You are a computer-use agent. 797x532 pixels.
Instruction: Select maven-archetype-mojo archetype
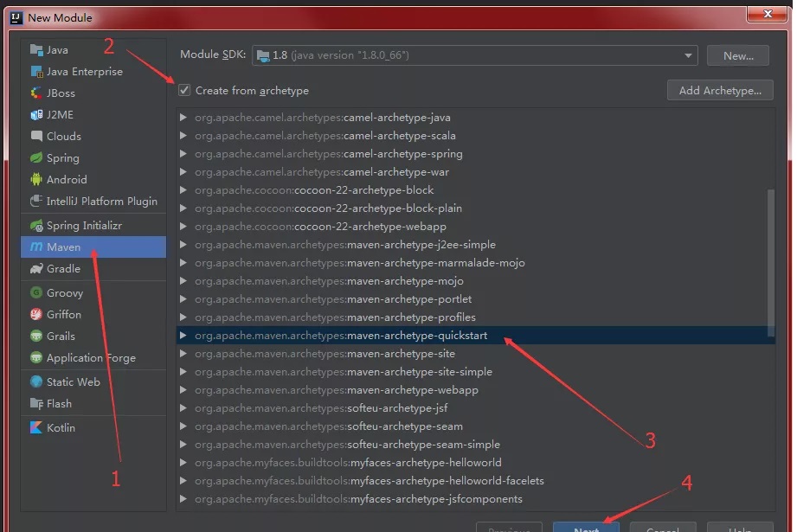pos(476,281)
